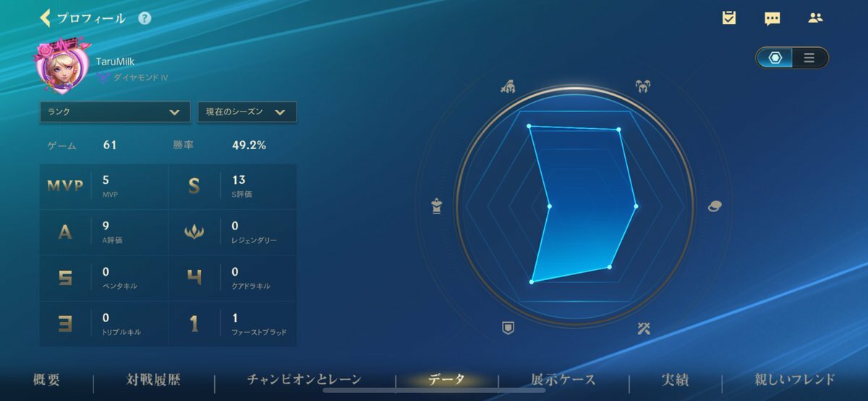
Task: Click the fighter helmet icon on radar
Action: 508,88
